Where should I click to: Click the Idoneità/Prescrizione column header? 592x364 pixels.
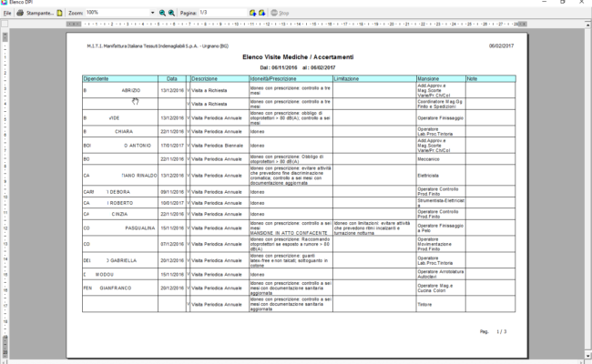(291, 79)
